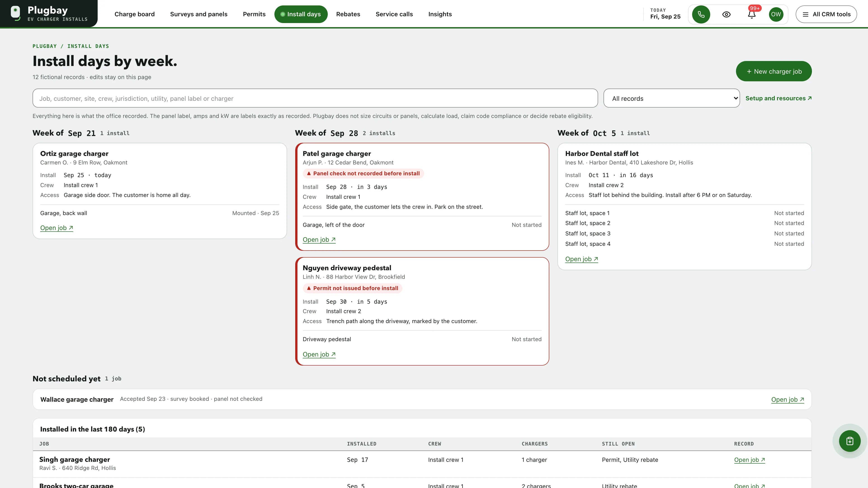
Task: Open the All records filter dropdown
Action: [x=672, y=98]
